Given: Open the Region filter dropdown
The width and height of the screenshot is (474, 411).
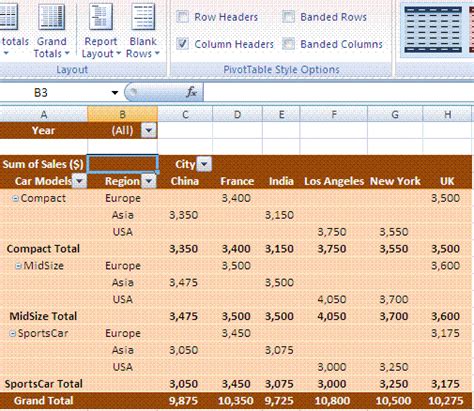Looking at the screenshot, I should pos(149,181).
